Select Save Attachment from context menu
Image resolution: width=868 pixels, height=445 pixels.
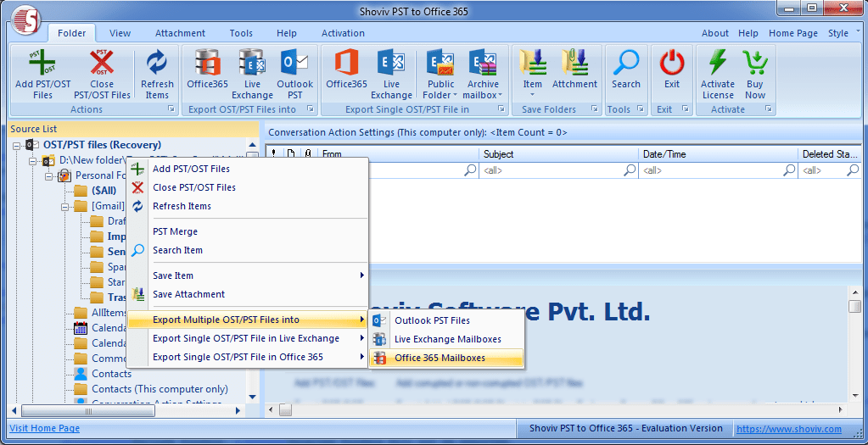tap(247, 294)
